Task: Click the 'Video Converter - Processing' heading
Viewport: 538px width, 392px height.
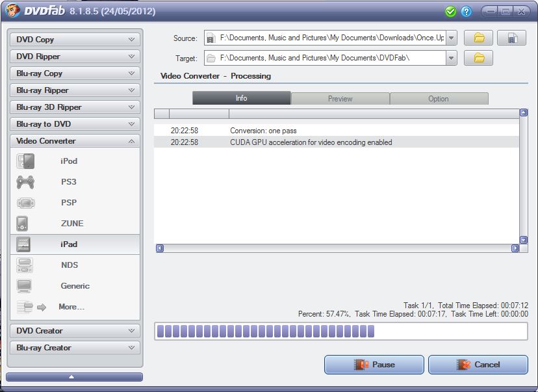Action: (x=216, y=76)
